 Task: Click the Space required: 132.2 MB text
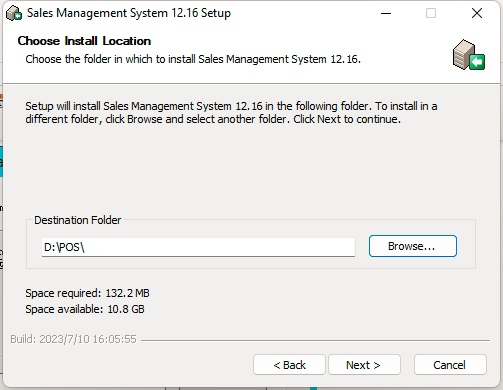pyautogui.click(x=87, y=293)
